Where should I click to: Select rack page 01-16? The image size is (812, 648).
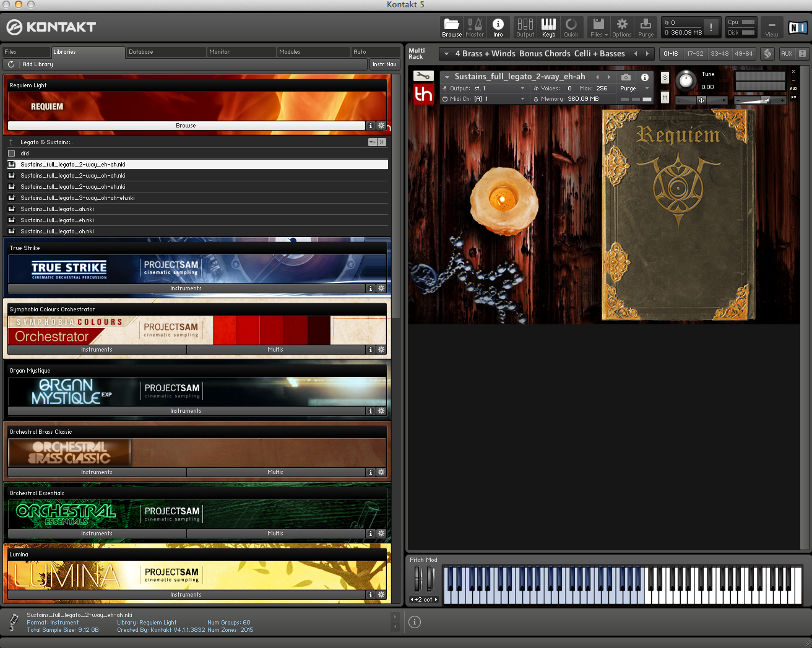coord(671,54)
